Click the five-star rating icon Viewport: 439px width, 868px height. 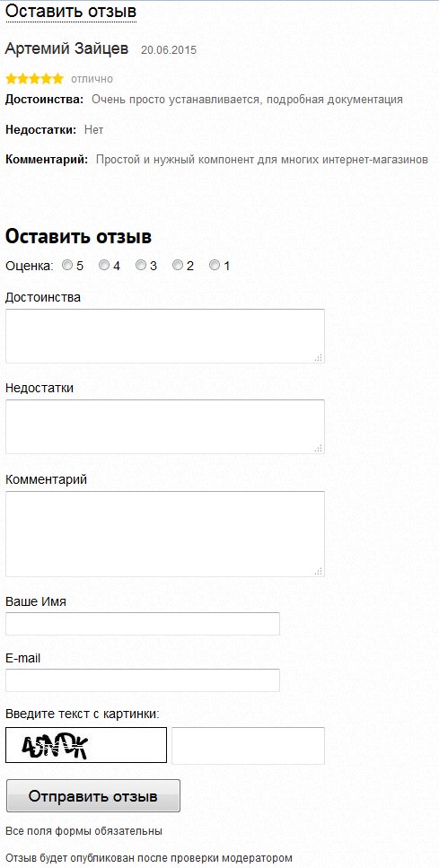pos(34,79)
